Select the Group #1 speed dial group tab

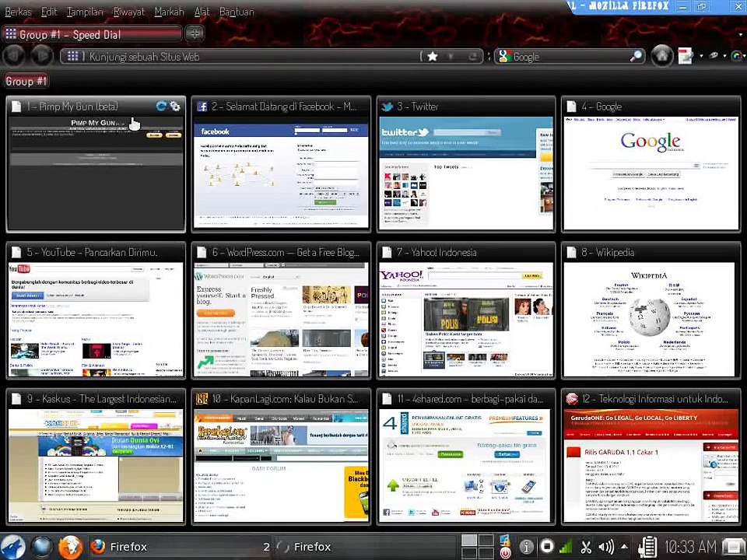click(26, 82)
